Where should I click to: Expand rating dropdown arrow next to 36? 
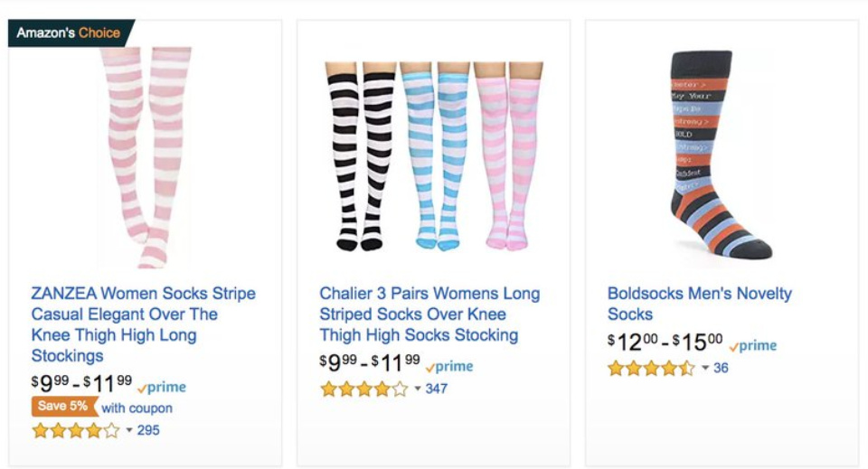(x=705, y=369)
